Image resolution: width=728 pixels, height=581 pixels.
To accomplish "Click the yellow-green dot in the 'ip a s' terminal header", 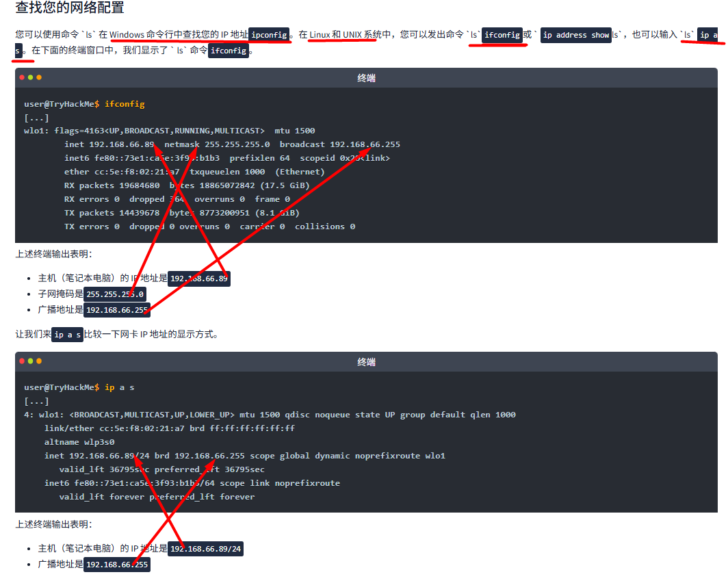I will tap(31, 361).
